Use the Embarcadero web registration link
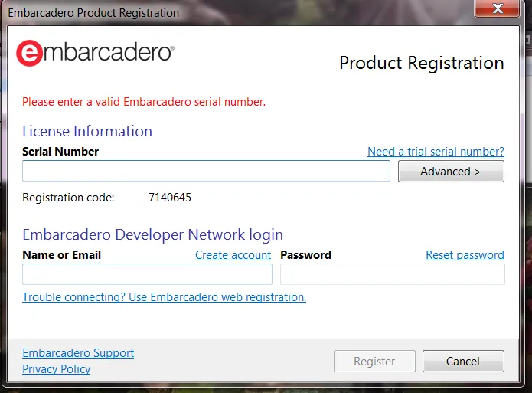This screenshot has width=532, height=393. [164, 297]
